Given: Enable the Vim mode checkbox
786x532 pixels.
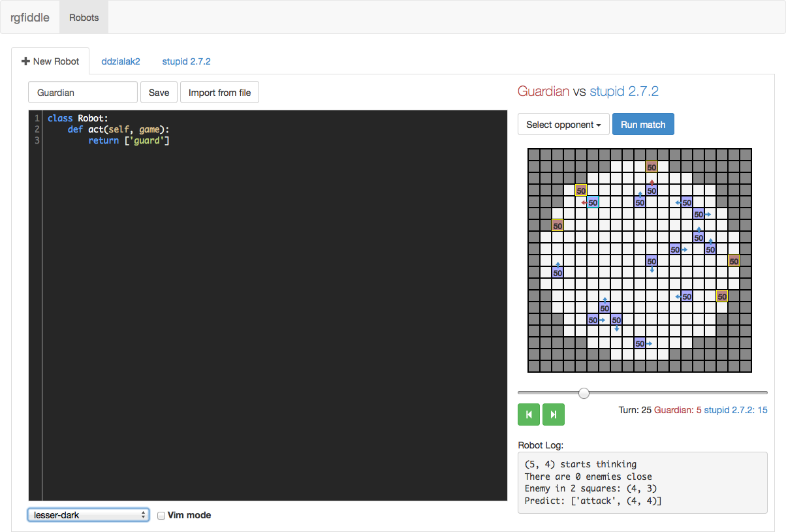Looking at the screenshot, I should point(161,516).
